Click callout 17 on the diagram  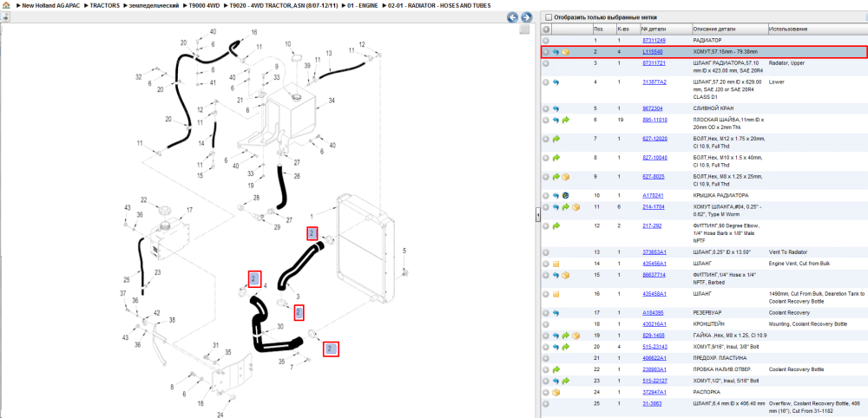189,210
